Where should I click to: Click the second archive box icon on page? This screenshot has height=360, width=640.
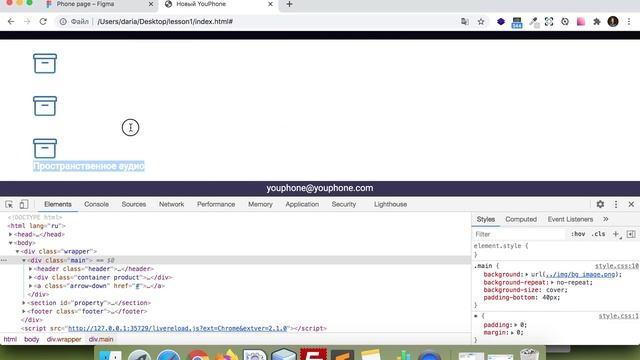coord(45,106)
